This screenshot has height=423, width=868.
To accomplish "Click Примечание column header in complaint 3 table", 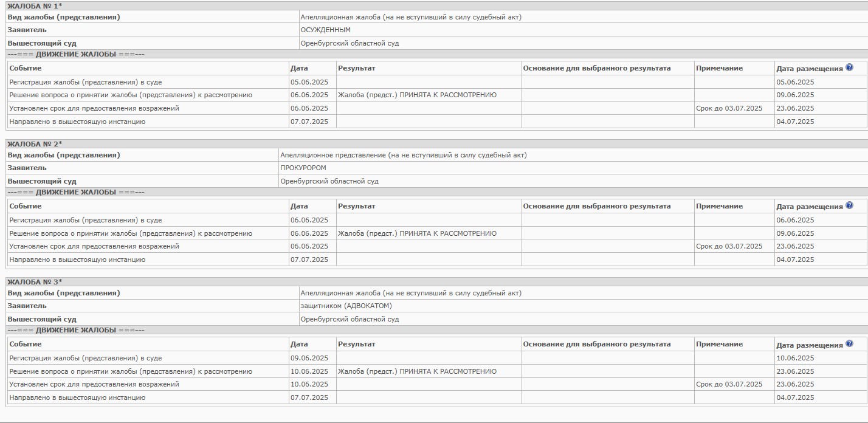I will pos(719,344).
